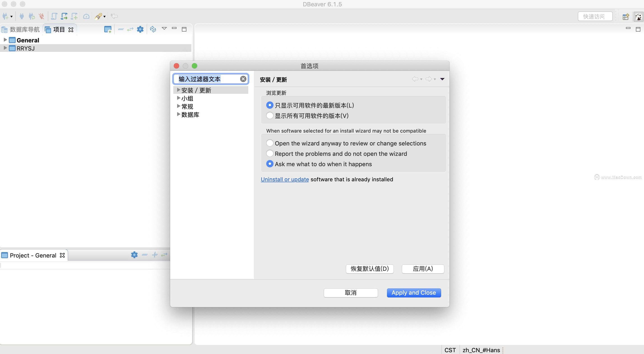Select the Project - General tab
The image size is (644, 354).
pos(33,255)
